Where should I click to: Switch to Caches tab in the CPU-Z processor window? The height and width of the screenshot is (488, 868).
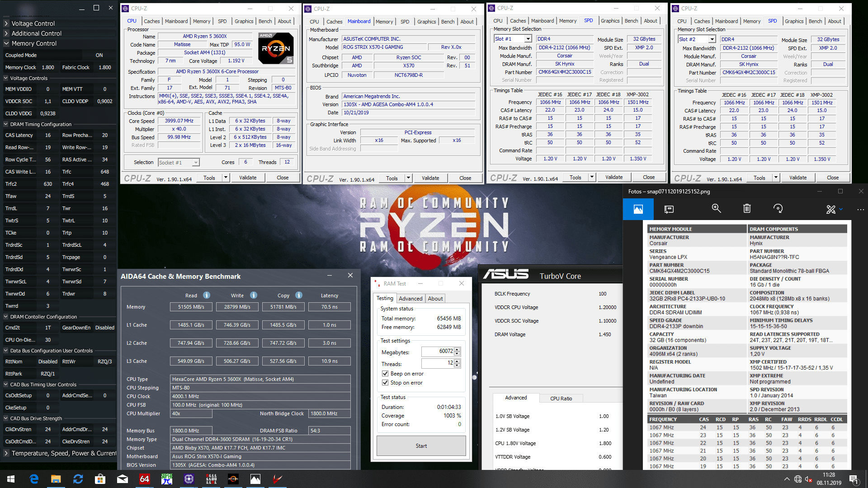tap(151, 21)
